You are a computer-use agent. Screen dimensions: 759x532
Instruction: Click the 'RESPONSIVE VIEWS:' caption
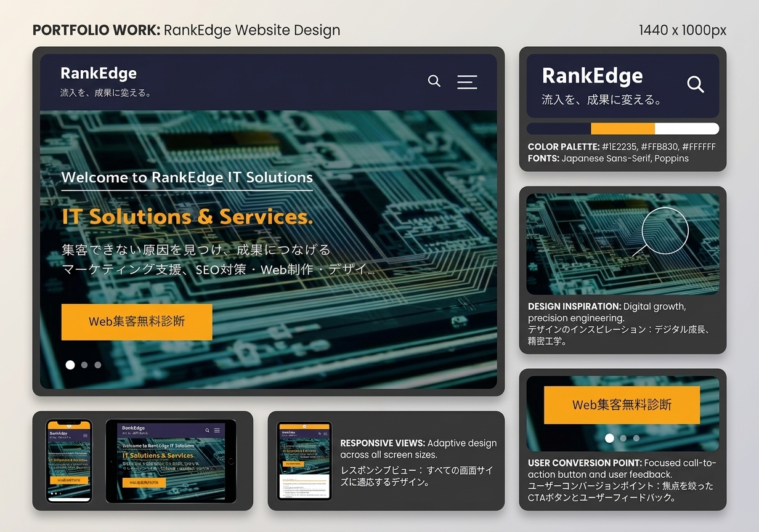(x=383, y=443)
